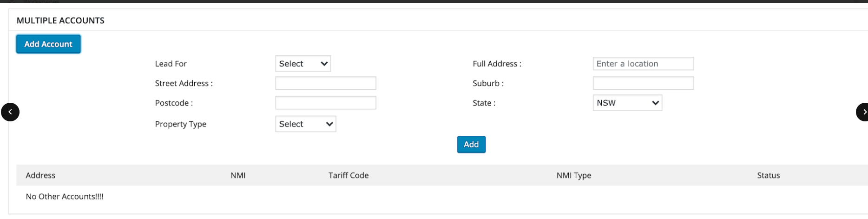Viewport: 868px width, 219px height.
Task: Select the Suburb text field
Action: pyautogui.click(x=643, y=83)
